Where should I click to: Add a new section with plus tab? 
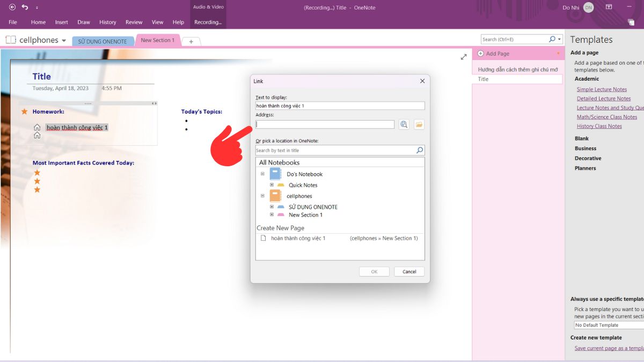(x=191, y=41)
